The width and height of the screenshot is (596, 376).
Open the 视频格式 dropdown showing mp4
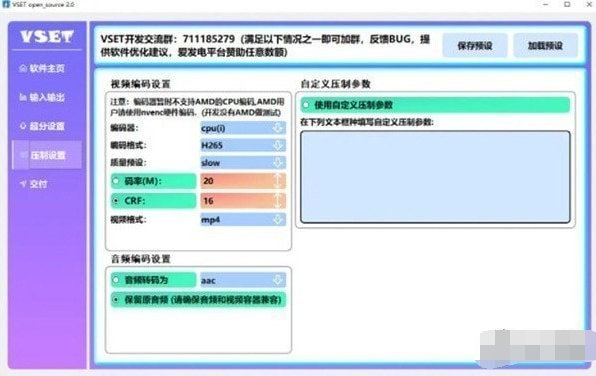(x=243, y=219)
